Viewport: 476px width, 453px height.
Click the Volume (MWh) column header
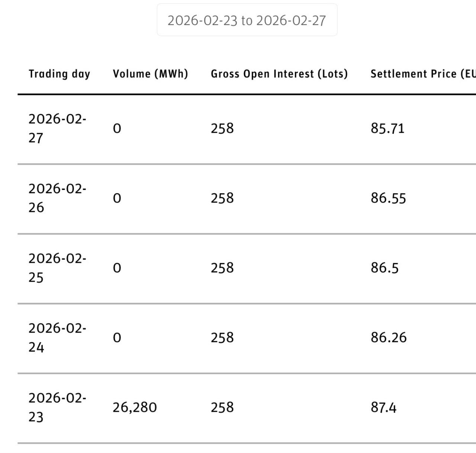pos(150,74)
